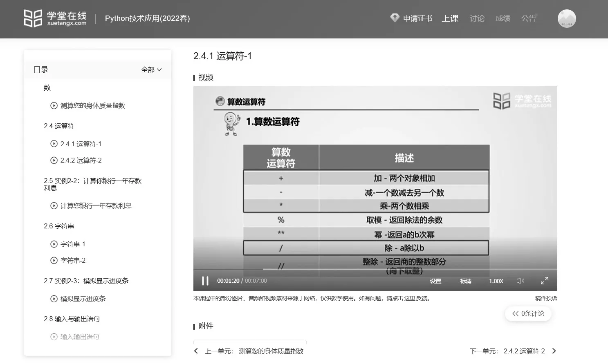
Task: Click play icon beside 字符串-2
Action: [54, 261]
